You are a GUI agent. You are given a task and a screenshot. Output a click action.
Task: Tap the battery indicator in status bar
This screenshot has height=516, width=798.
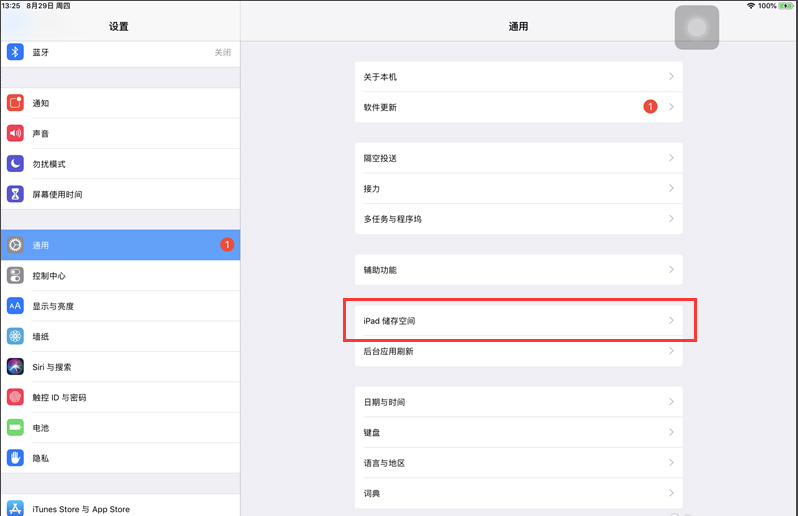[x=786, y=6]
